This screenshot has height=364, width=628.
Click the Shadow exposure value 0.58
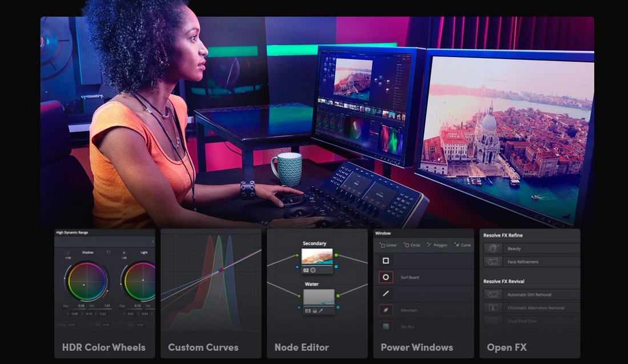click(x=81, y=306)
